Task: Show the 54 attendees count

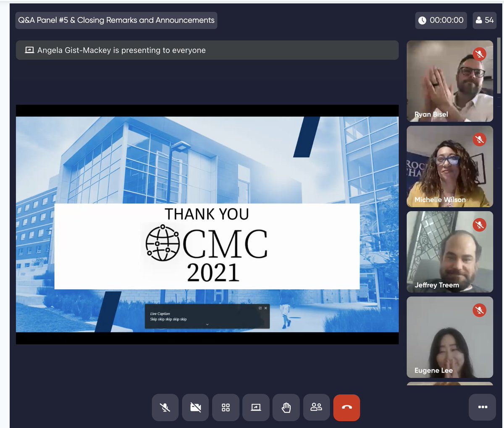Action: (x=484, y=20)
